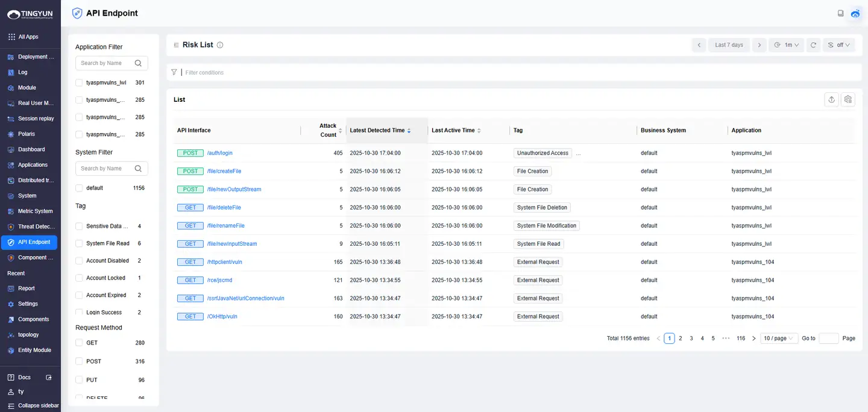Open the 1m interval dropdown
This screenshot has width=868, height=412.
[x=786, y=45]
